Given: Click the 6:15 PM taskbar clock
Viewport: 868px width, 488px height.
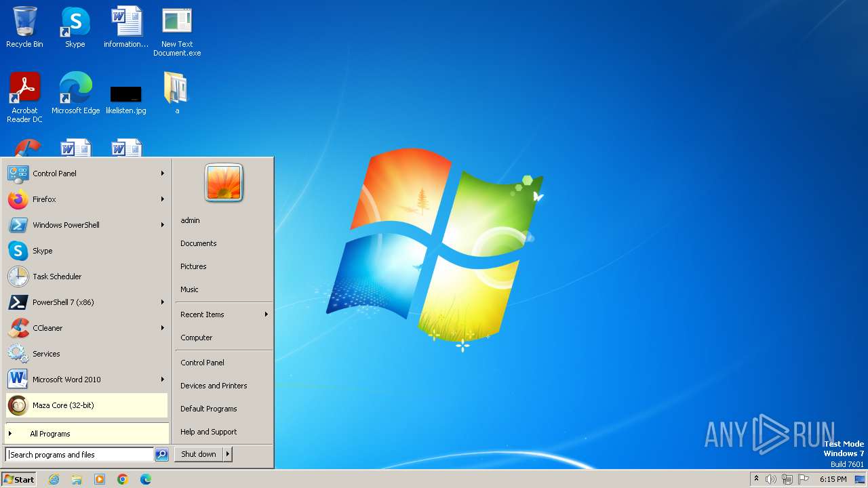Looking at the screenshot, I should tap(833, 479).
